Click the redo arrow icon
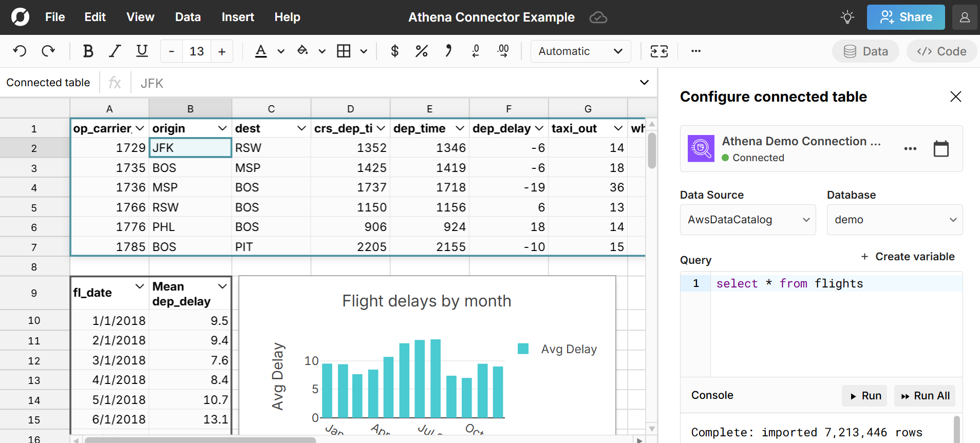 point(48,51)
